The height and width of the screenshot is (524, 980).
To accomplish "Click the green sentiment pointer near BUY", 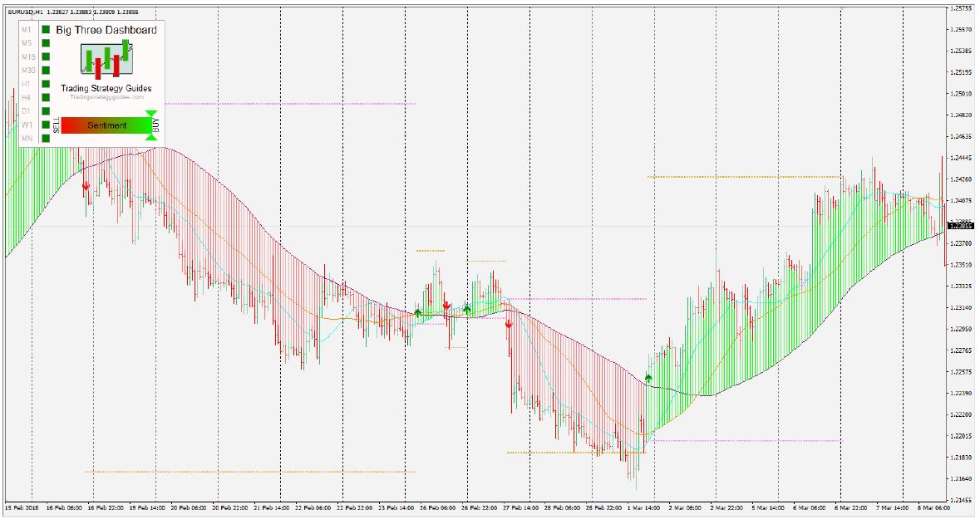I will pos(150,125).
